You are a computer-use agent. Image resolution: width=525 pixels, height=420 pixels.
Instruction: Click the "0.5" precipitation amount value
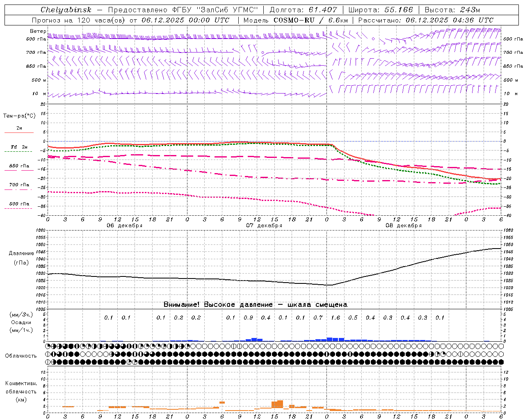tap(353, 317)
